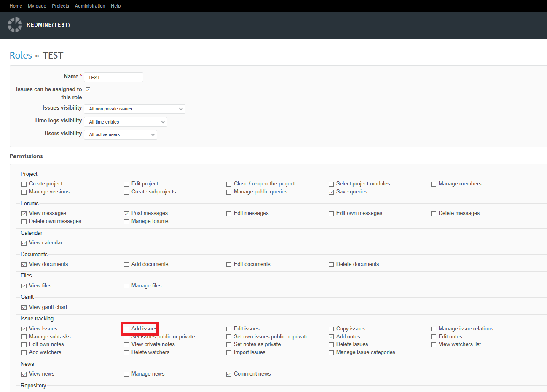Click the Roles breadcrumb link
547x392 pixels.
[x=21, y=56]
